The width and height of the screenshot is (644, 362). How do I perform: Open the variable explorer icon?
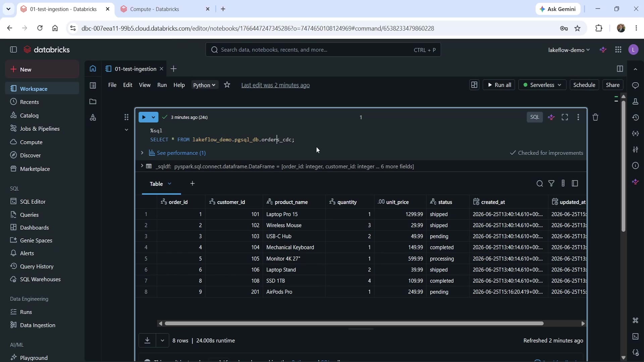pos(635,134)
